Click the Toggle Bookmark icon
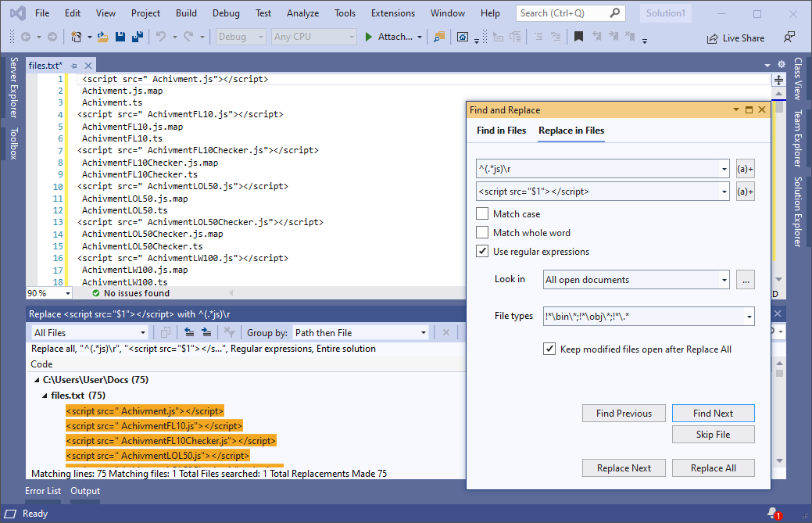812x523 pixels. pyautogui.click(x=579, y=37)
